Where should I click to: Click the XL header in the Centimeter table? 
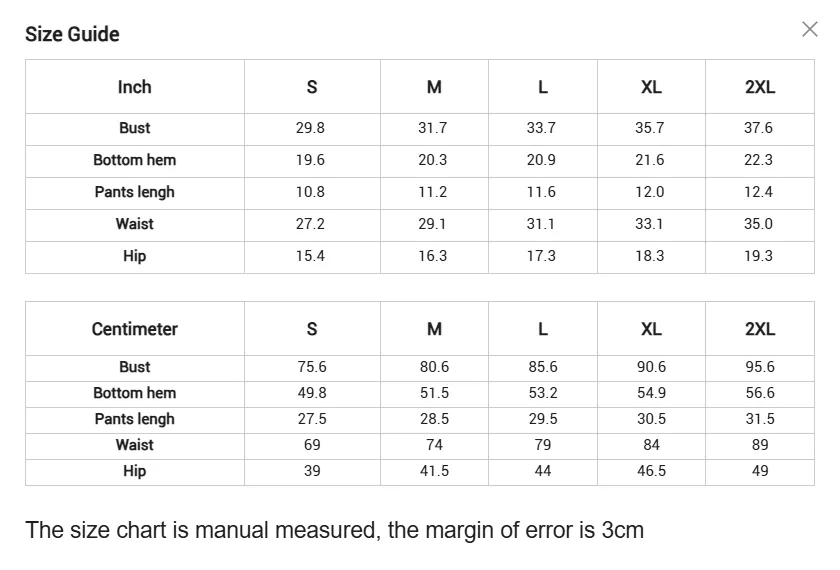coord(651,329)
